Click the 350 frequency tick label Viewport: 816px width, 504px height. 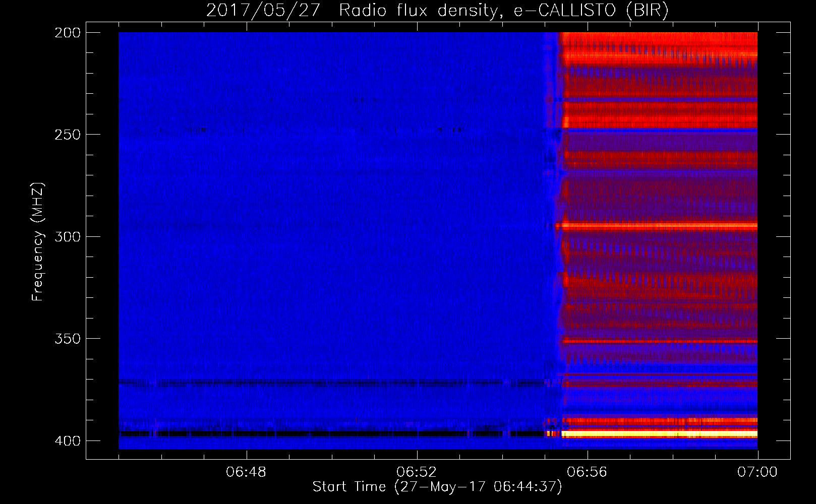coord(68,339)
